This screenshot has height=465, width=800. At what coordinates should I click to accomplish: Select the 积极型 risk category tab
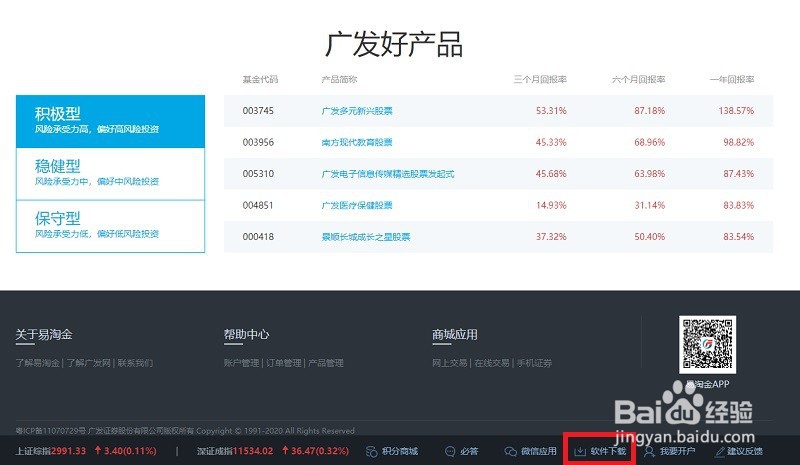[x=110, y=121]
